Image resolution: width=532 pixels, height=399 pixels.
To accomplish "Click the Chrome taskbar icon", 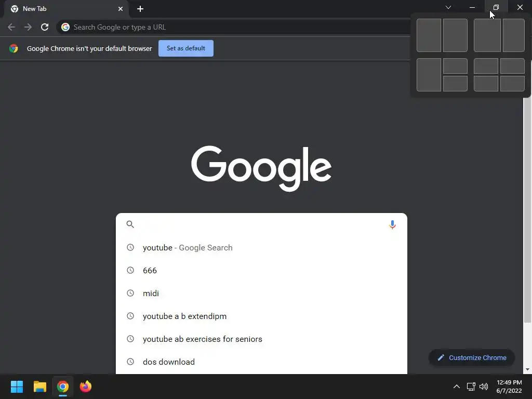I will (63, 387).
